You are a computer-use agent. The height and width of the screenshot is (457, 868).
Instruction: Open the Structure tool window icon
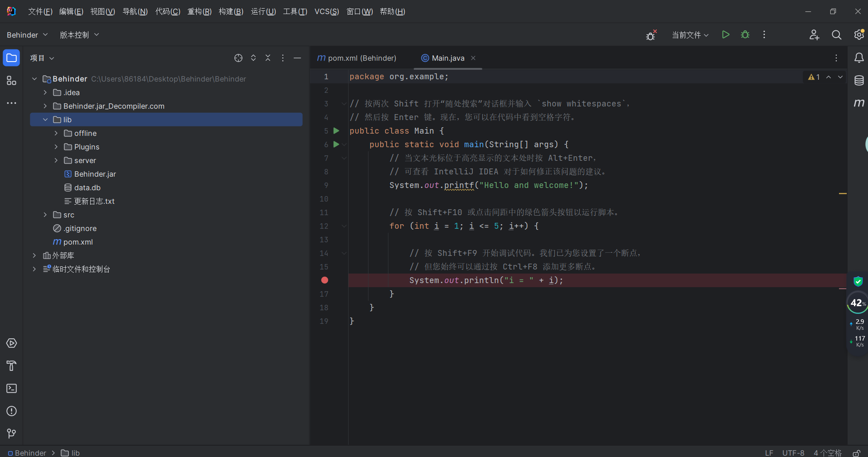[x=11, y=81]
